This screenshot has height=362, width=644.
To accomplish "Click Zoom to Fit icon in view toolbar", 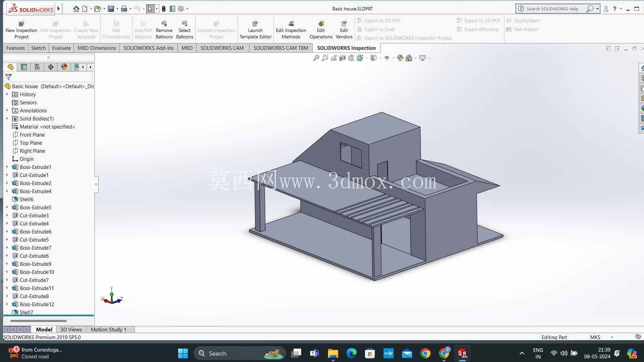I will [x=316, y=58].
